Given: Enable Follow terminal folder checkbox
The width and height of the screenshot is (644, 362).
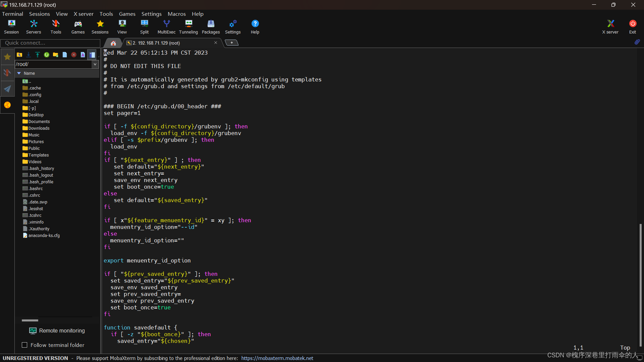Looking at the screenshot, I should tap(24, 345).
